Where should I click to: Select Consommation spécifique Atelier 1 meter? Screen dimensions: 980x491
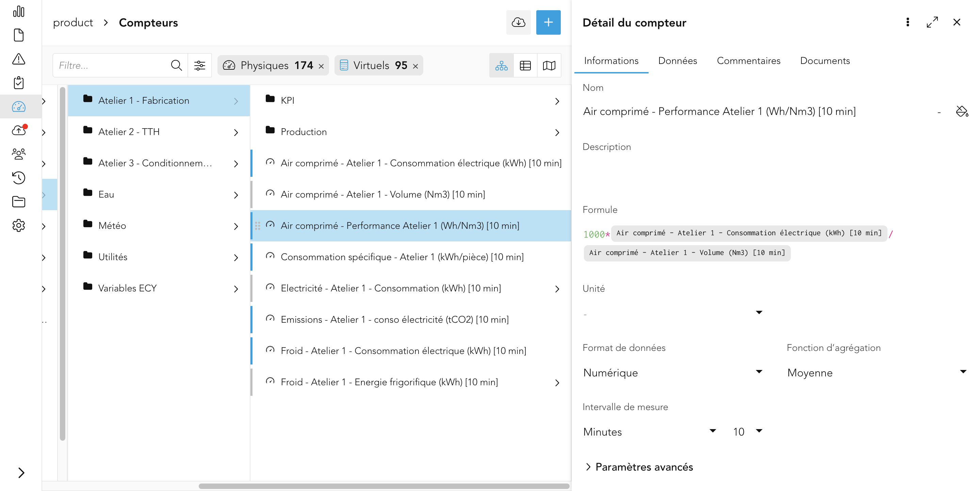[411, 257]
